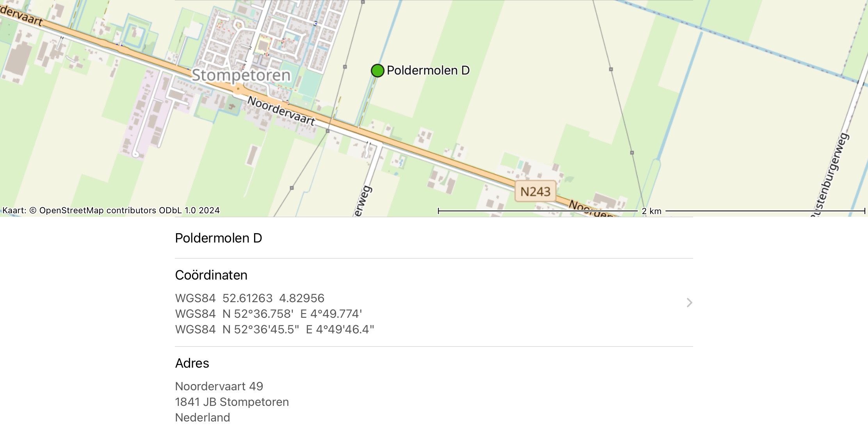Click the green Poldermolen D waypoint marker
Viewport: 868px width, 432px height.
click(x=377, y=71)
